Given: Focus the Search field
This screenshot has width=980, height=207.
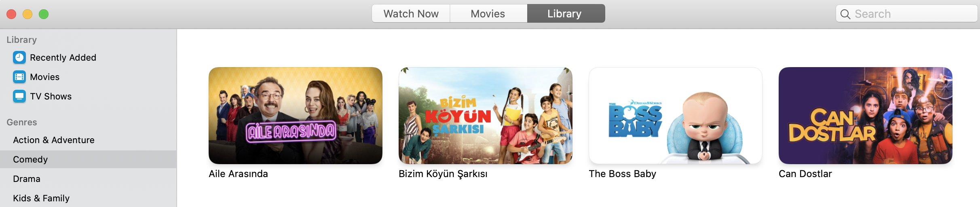Looking at the screenshot, I should (x=906, y=14).
